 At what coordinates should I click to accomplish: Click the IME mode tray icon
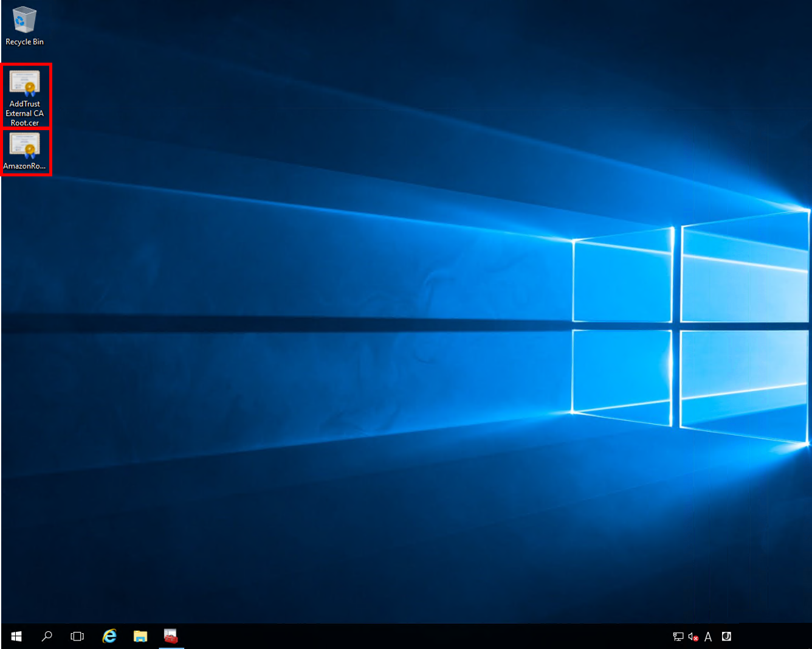[x=726, y=637]
